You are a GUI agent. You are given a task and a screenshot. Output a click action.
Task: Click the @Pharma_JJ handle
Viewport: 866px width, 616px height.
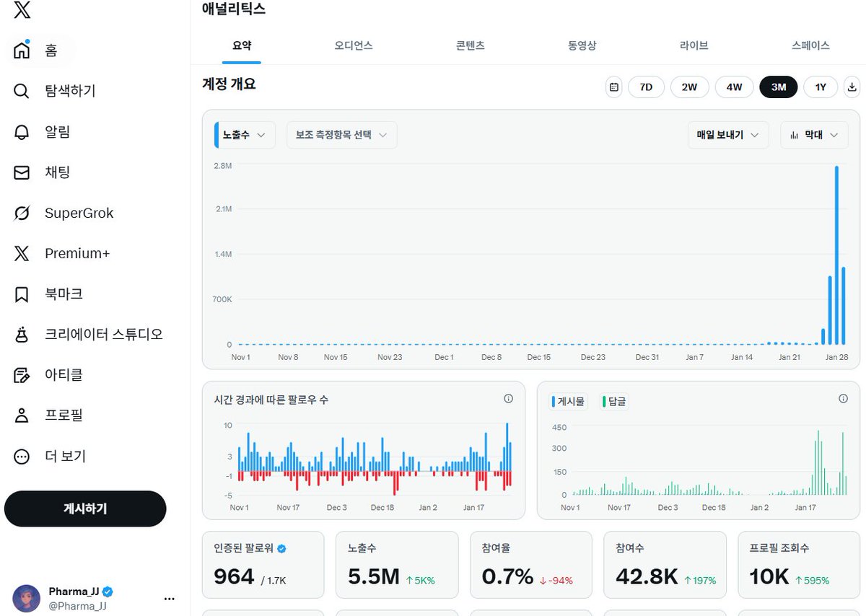pos(77,606)
